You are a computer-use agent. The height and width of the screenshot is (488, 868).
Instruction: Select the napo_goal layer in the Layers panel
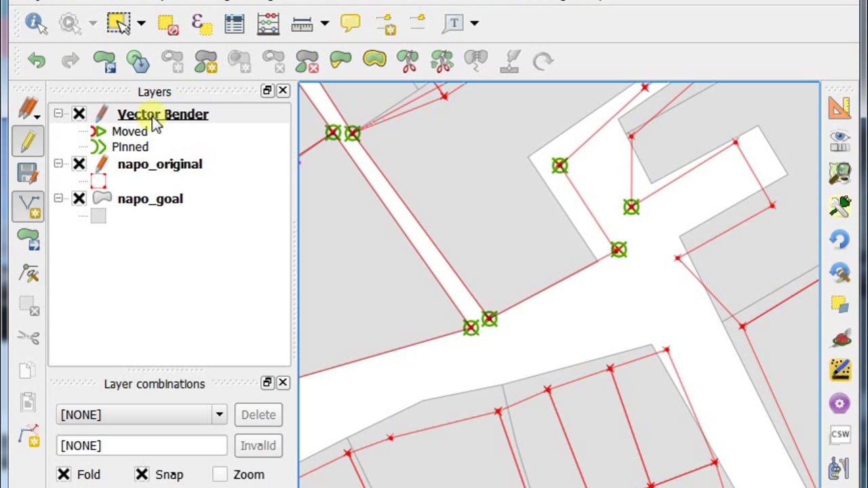pyautogui.click(x=150, y=199)
